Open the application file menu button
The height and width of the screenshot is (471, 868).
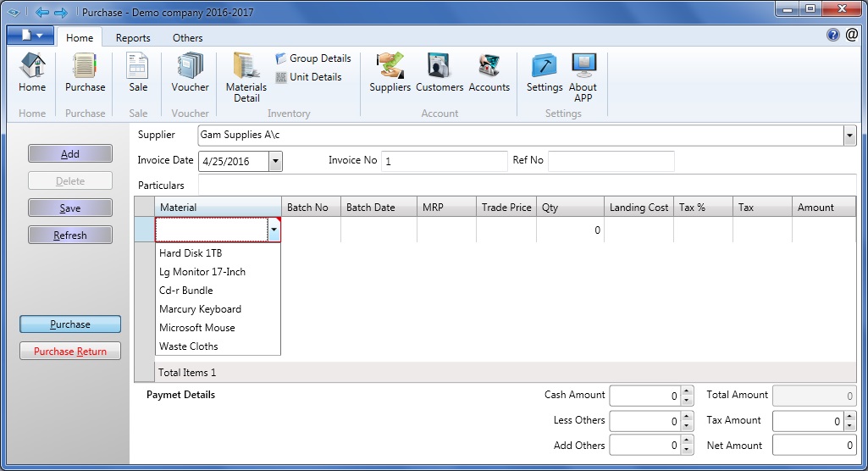point(30,36)
